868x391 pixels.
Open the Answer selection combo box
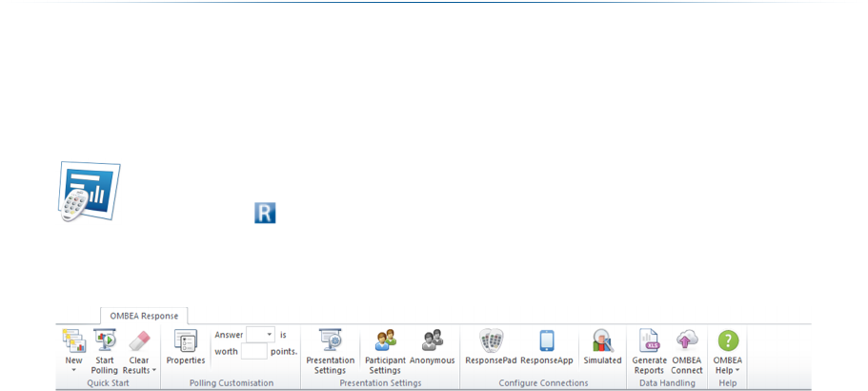click(x=260, y=335)
